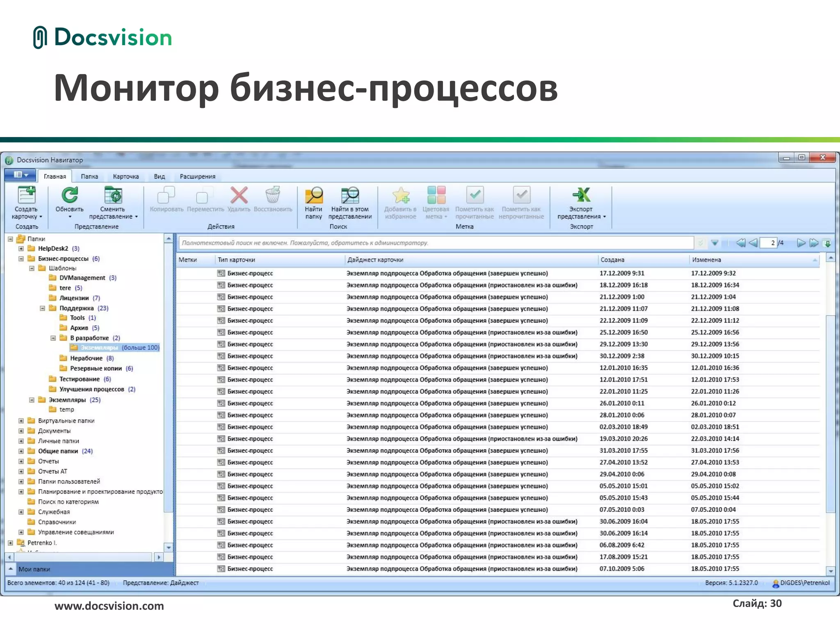The width and height of the screenshot is (840, 630).
Task: Click the filter funnel icon near search
Action: point(715,243)
